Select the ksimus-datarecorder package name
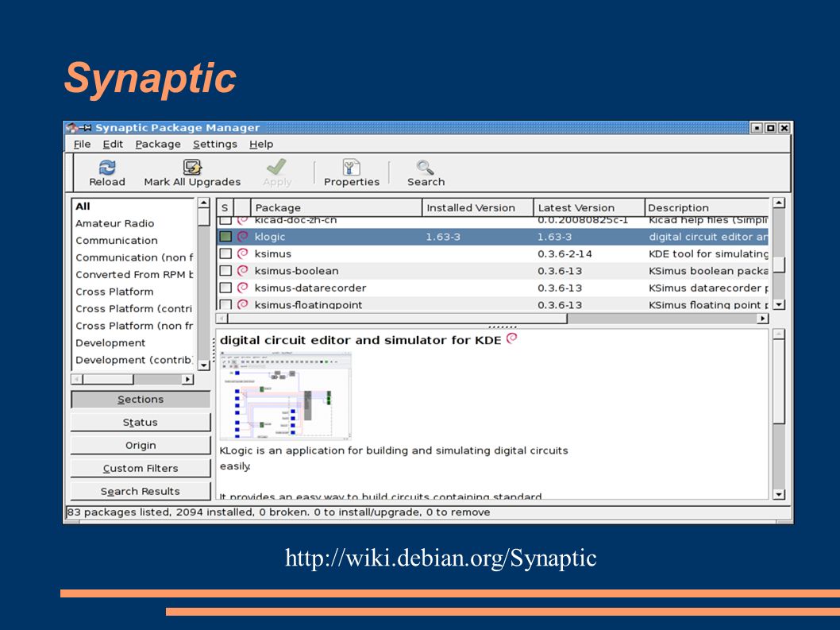 (310, 288)
